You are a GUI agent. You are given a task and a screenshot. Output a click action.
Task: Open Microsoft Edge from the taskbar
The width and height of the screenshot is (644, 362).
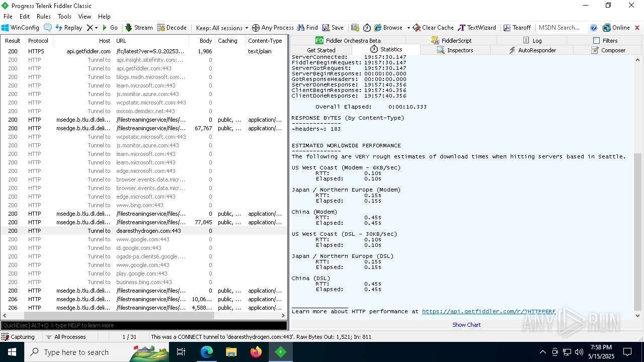207,352
